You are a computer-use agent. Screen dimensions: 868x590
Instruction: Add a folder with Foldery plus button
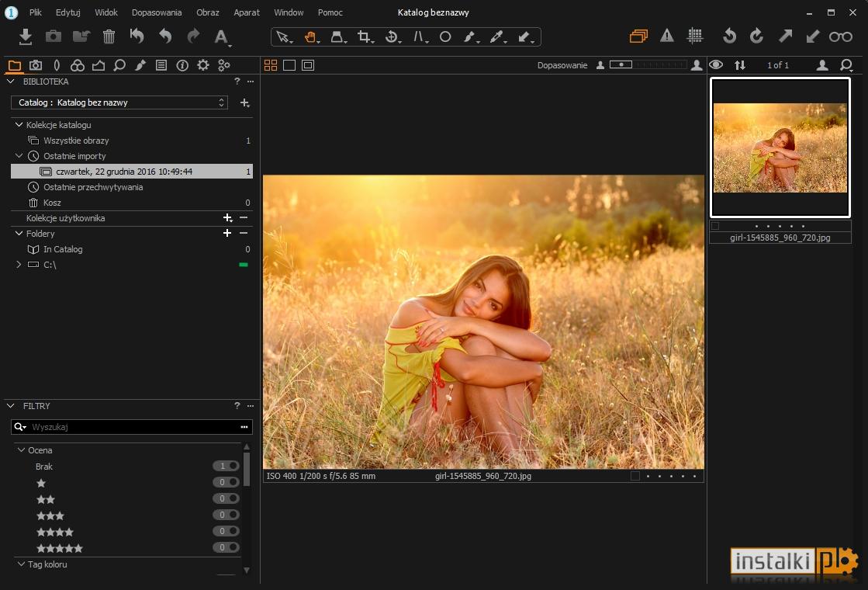227,233
